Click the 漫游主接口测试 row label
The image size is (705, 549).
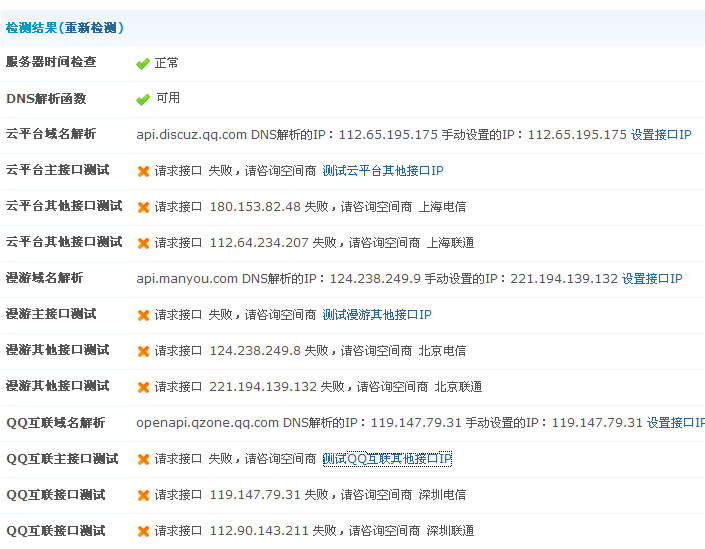51,314
